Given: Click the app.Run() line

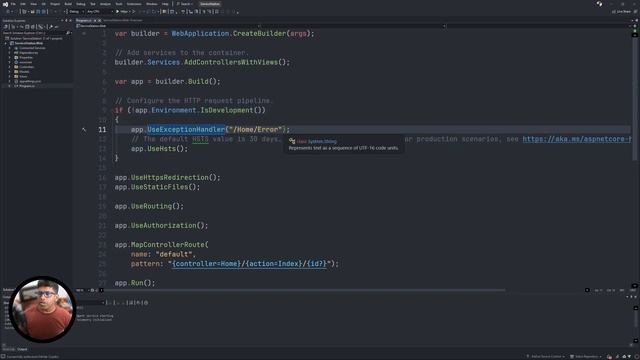Looking at the screenshot, I should coord(135,283).
